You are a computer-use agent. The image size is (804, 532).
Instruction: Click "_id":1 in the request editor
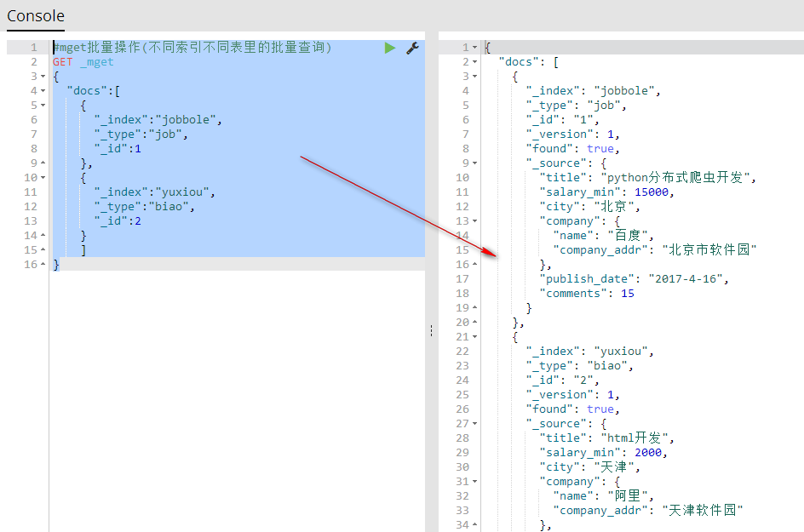[118, 149]
